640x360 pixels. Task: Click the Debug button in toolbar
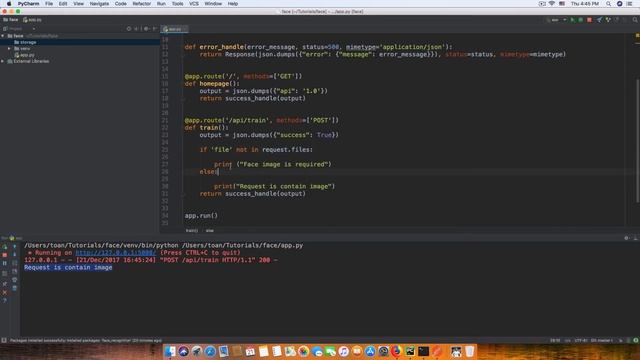[x=581, y=20]
